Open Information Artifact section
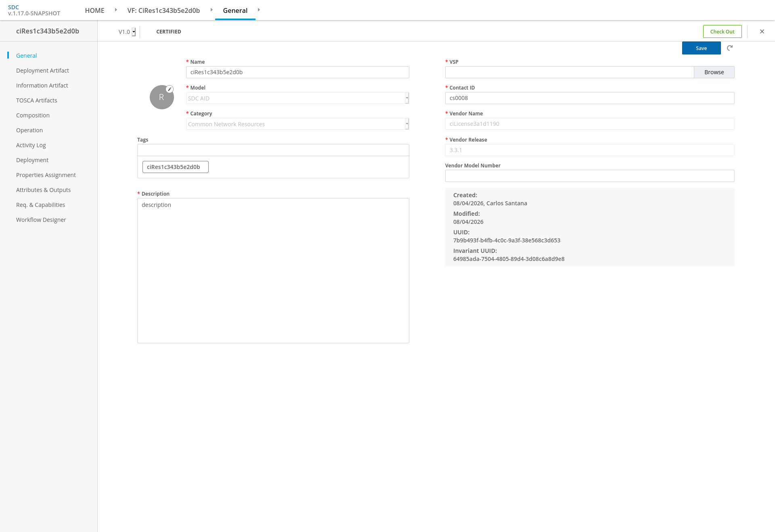The height and width of the screenshot is (532, 775). point(42,86)
